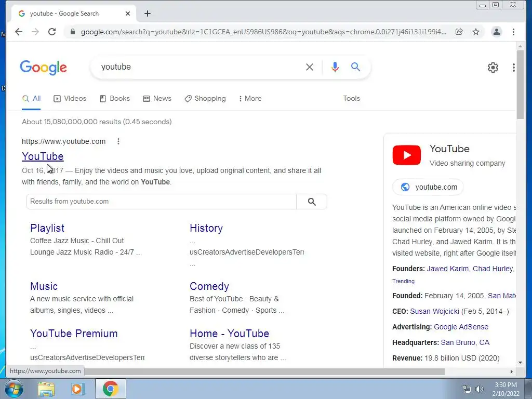Open the San Bruno, CA headquarters link

click(465, 343)
